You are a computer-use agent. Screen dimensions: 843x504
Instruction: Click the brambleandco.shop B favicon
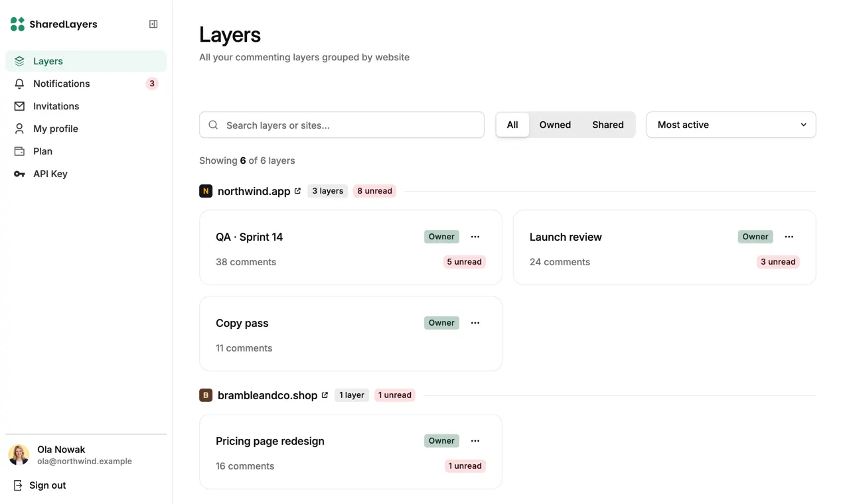pyautogui.click(x=206, y=395)
